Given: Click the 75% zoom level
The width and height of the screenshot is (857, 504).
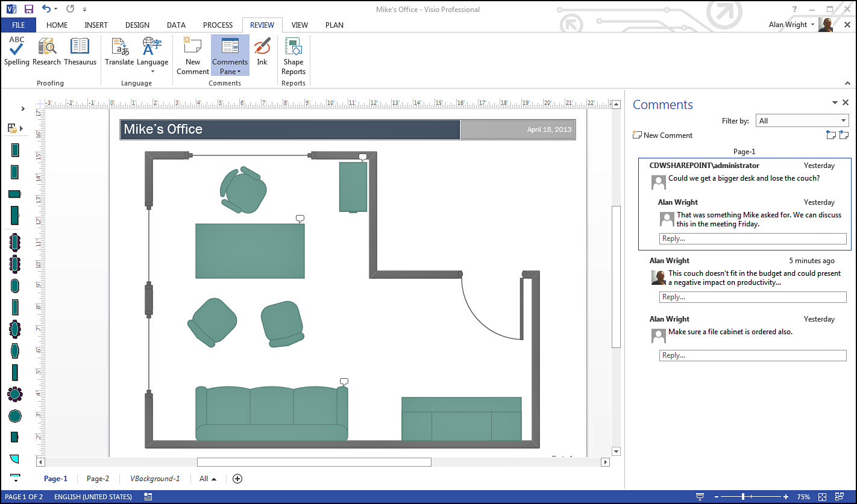Looking at the screenshot, I should 803,497.
